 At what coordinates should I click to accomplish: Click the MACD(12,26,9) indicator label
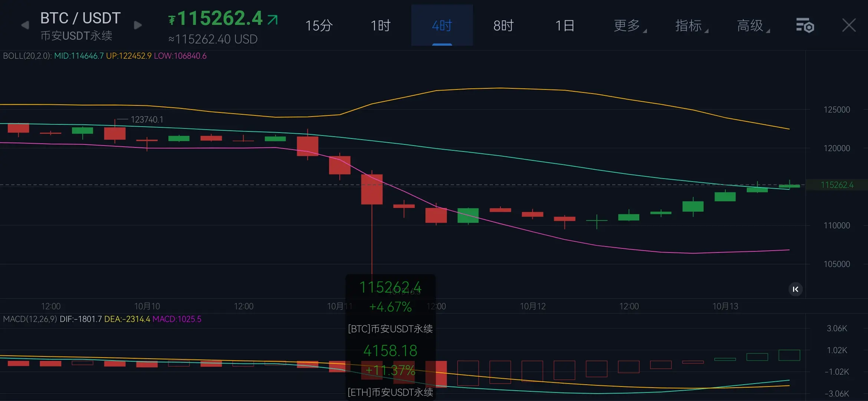tap(30, 319)
